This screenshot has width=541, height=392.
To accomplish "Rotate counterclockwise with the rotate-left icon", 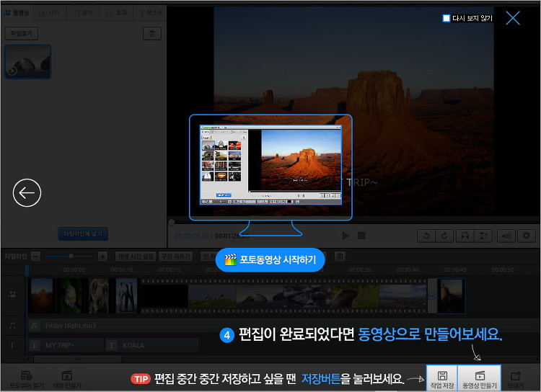I will pos(426,236).
